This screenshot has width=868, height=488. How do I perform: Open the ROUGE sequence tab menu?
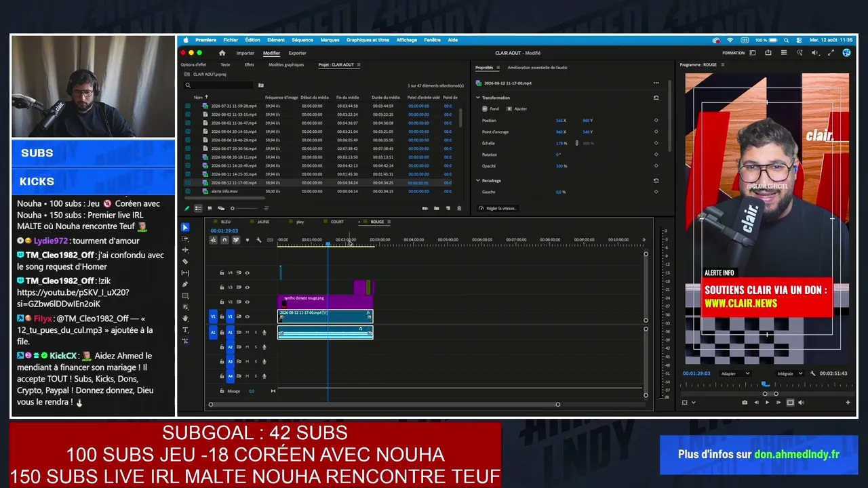click(x=390, y=222)
